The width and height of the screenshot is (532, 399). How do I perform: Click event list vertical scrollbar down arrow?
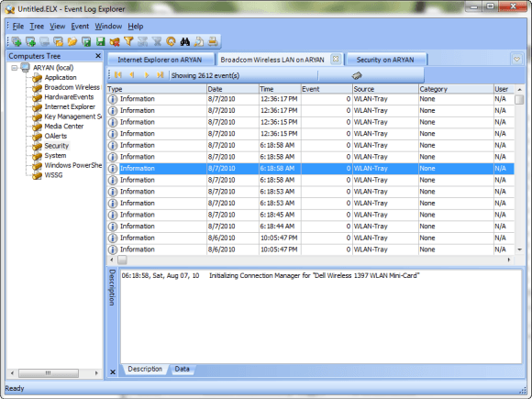tap(519, 249)
